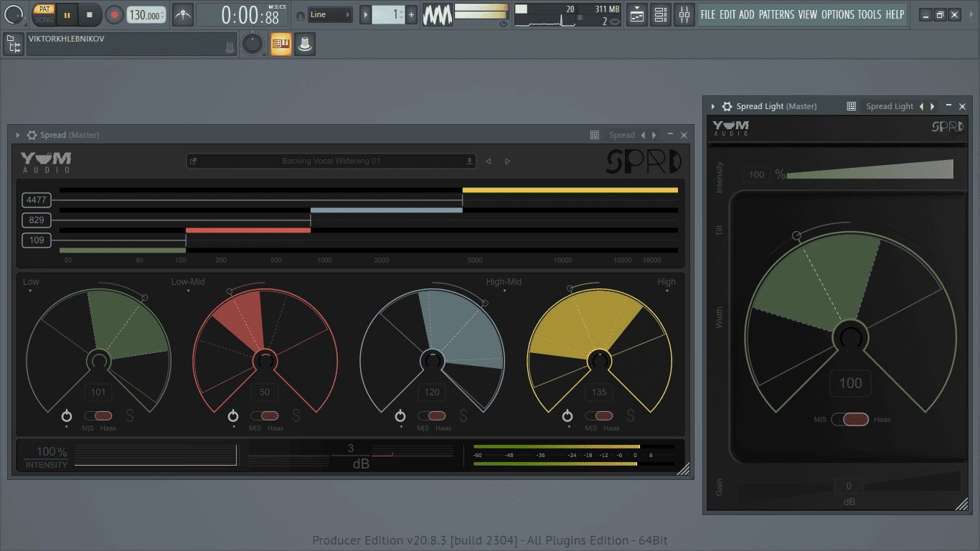Viewport: 980px width, 551px height.
Task: Solo the Low-Mid band with S
Action: pos(296,415)
